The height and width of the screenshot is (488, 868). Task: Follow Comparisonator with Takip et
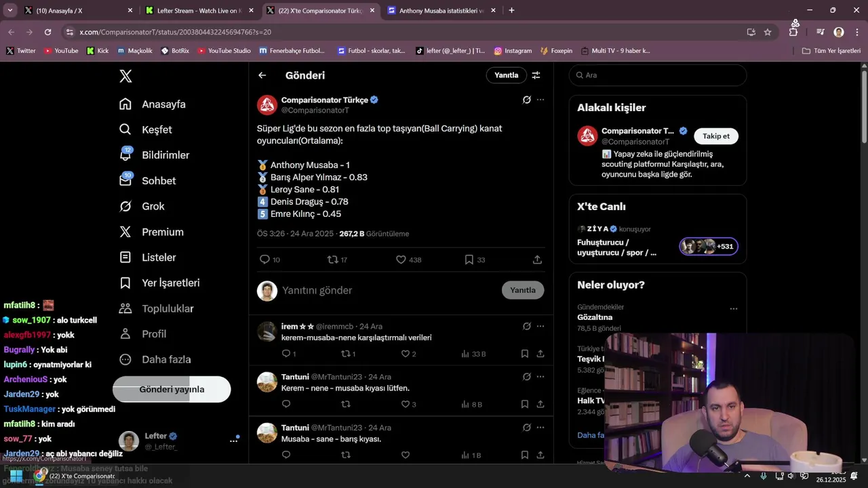point(716,136)
